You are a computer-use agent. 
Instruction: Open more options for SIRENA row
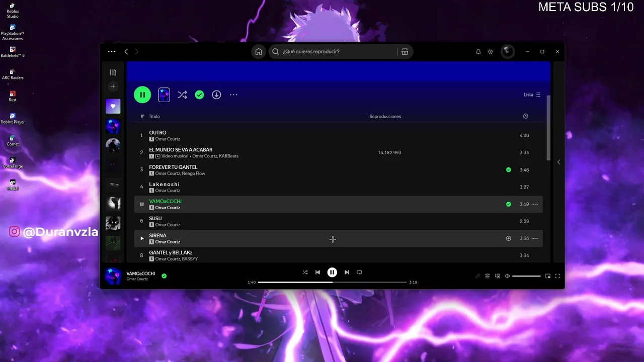535,238
